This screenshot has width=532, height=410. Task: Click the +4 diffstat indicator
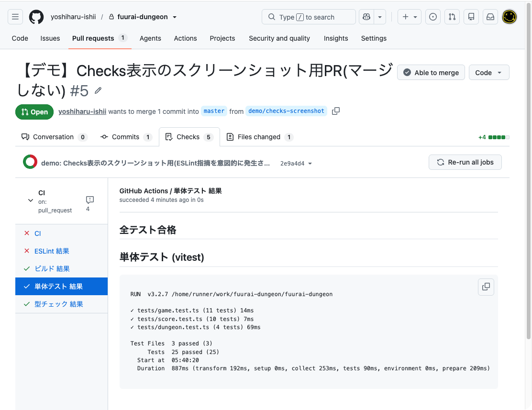coord(494,137)
